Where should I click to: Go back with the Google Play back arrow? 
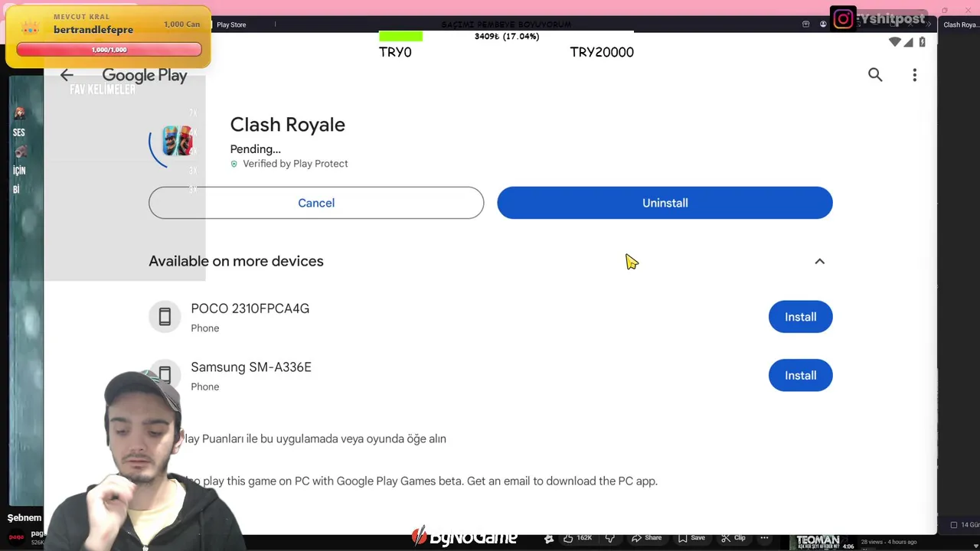[67, 75]
